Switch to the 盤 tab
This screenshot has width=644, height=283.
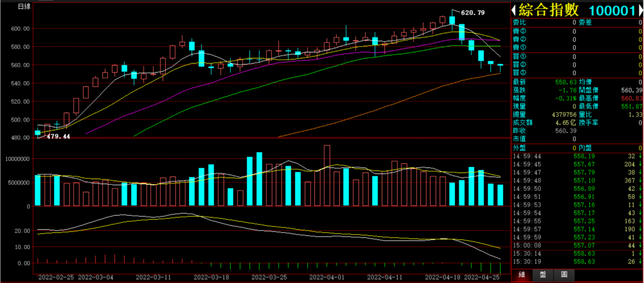tap(543, 275)
